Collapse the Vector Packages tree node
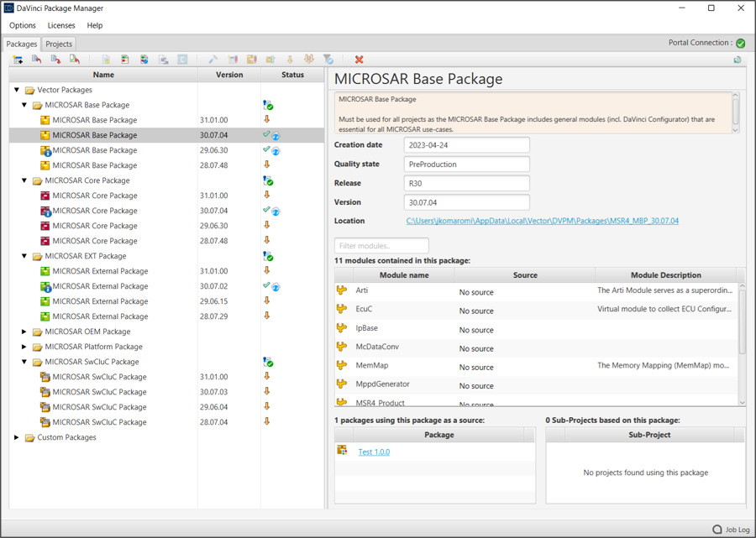Viewport: 756px width, 538px height. tap(17, 90)
